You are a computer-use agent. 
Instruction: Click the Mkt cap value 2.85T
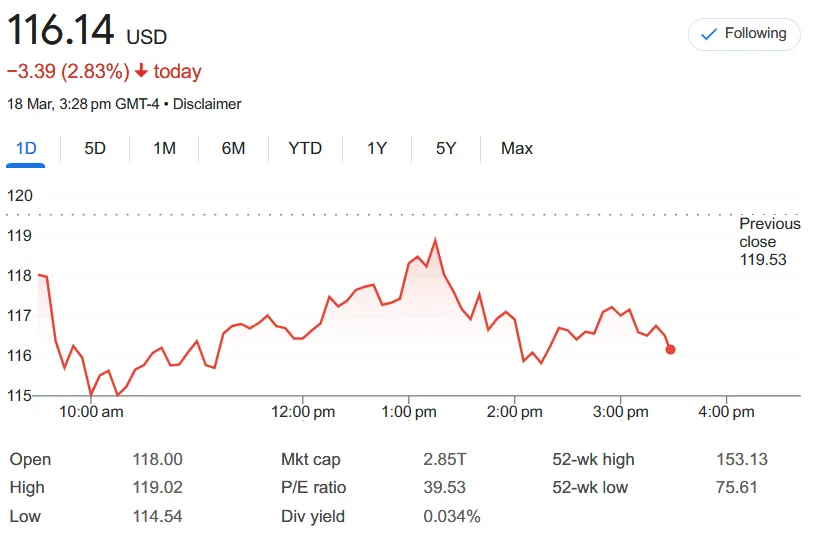pos(444,459)
